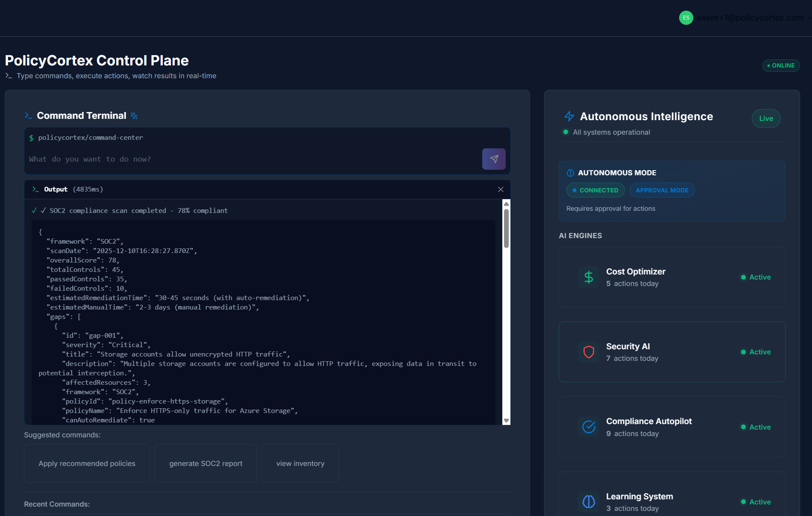Click 'AI ENGINES' section heading
Image resolution: width=812 pixels, height=516 pixels.
click(580, 236)
